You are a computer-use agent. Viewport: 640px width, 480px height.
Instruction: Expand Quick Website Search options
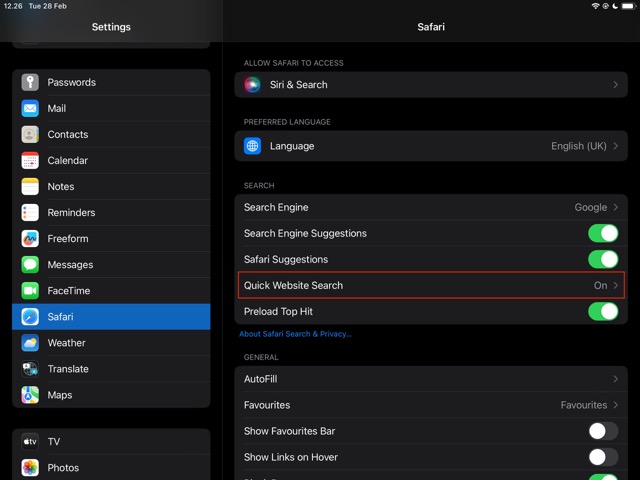tap(432, 286)
